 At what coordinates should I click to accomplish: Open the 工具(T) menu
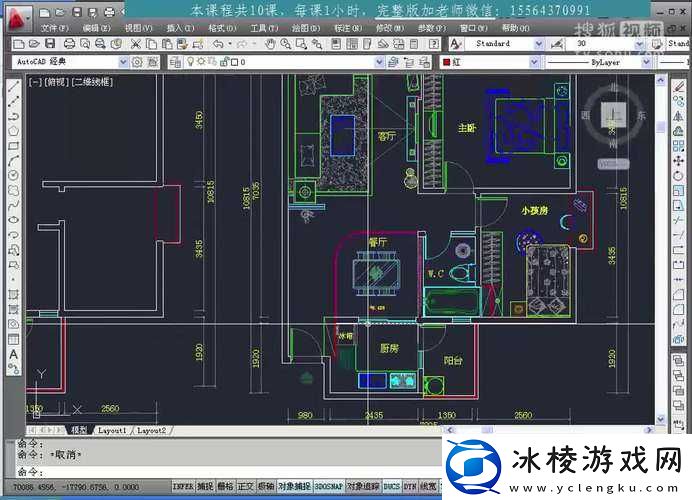point(264,28)
